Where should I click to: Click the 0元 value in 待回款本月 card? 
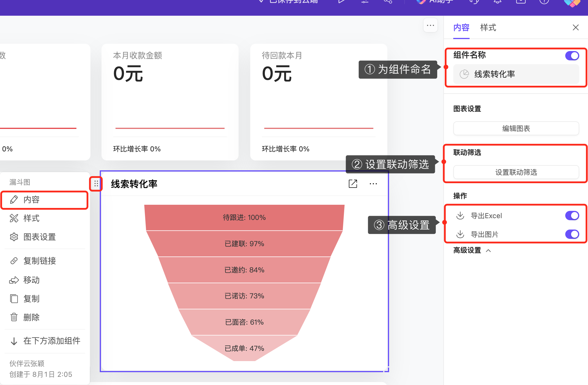tap(277, 73)
